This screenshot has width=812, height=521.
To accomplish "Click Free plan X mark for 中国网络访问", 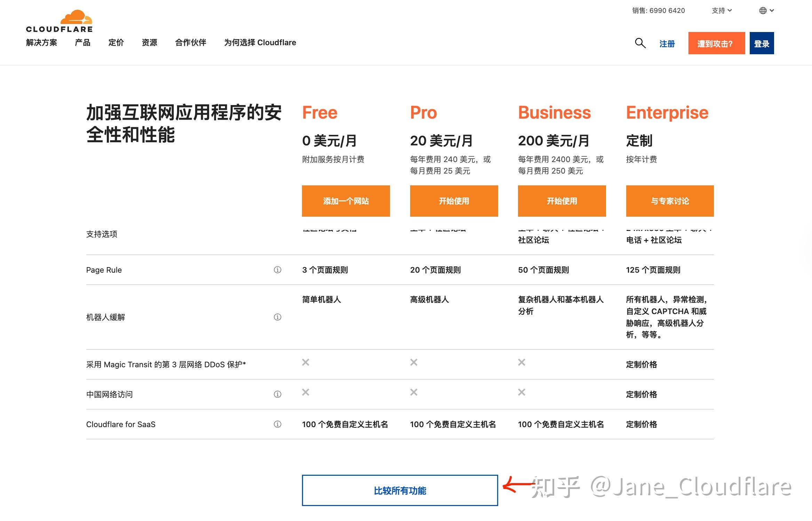I will 305,392.
